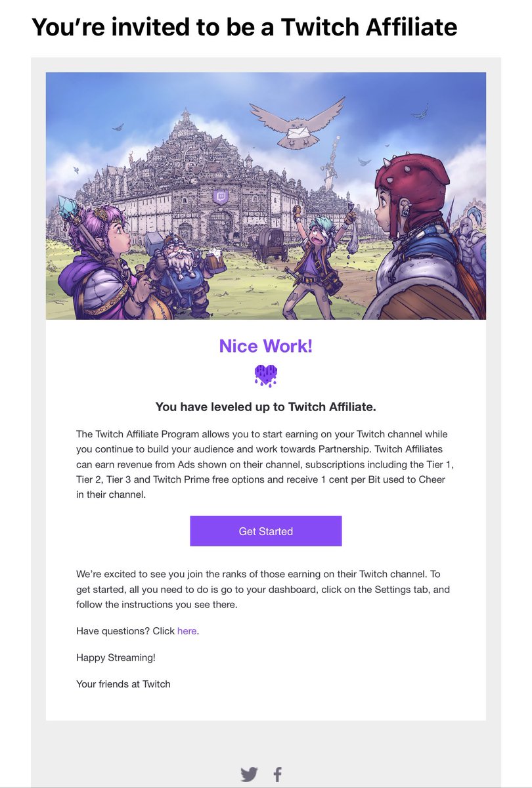
Task: Click the purple Get Started button
Action: pos(265,531)
